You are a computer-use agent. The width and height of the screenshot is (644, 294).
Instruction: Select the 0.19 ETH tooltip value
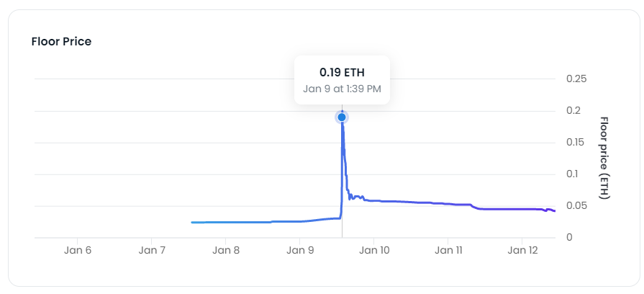click(x=342, y=73)
